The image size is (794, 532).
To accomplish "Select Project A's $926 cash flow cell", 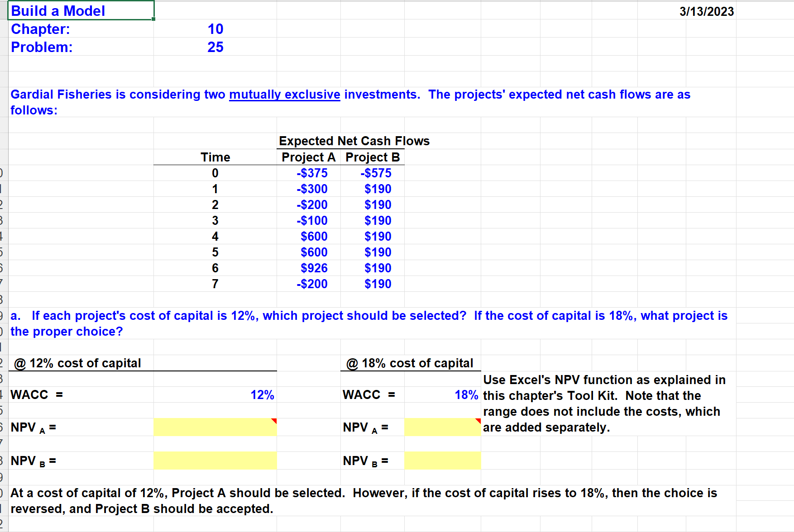I will pyautogui.click(x=314, y=268).
